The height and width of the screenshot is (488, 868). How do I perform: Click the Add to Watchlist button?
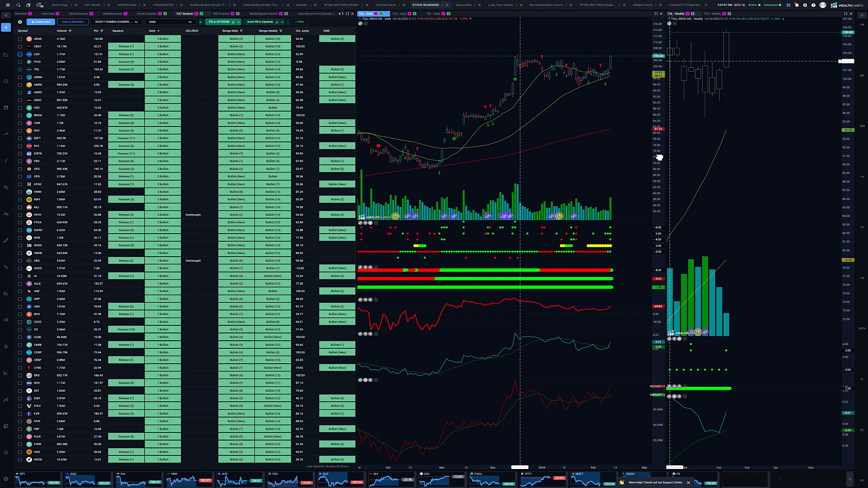click(73, 22)
